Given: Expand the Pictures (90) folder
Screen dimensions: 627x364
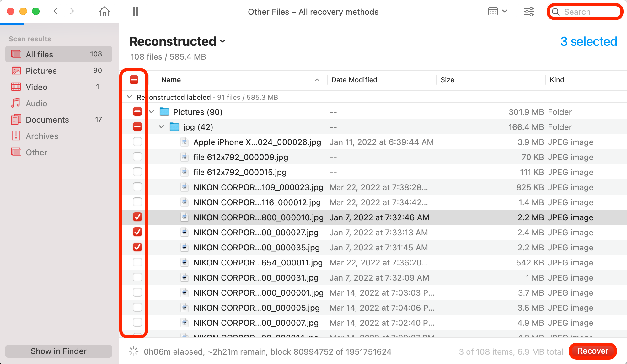Looking at the screenshot, I should click(x=151, y=112).
